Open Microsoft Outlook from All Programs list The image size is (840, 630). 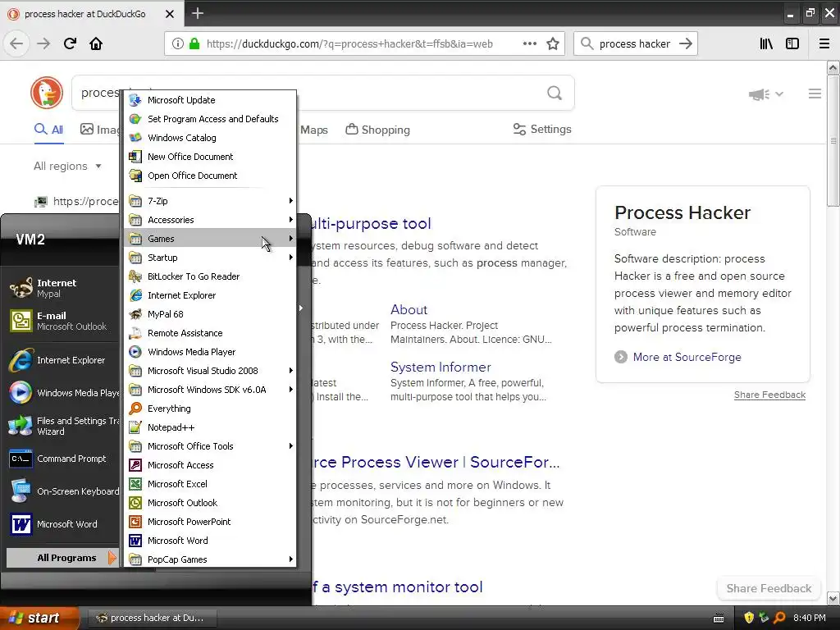[210, 503]
